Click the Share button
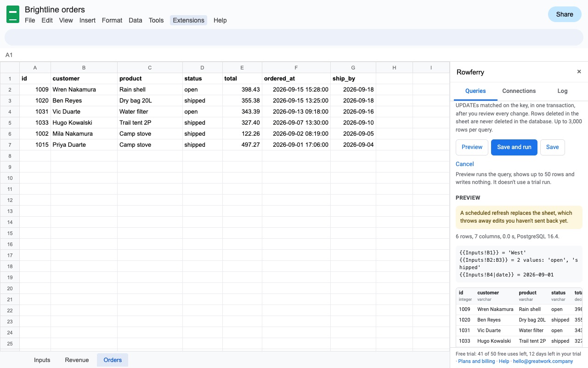This screenshot has width=588, height=368. pos(565,14)
